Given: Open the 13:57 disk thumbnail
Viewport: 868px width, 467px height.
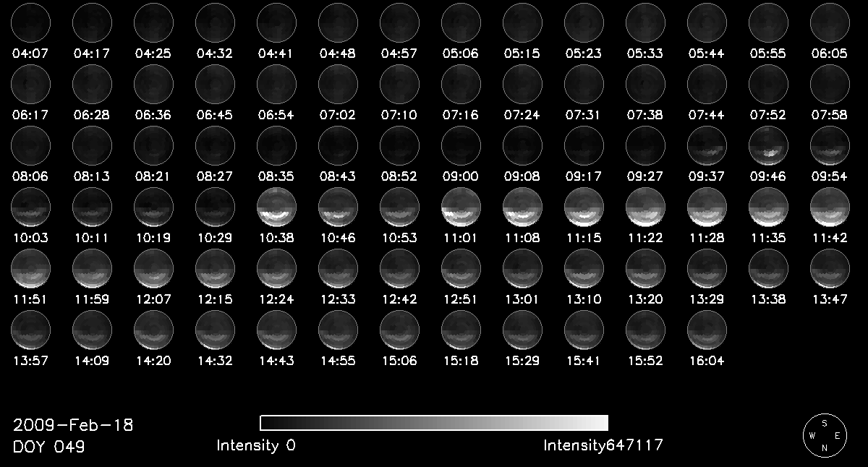Looking at the screenshot, I should coord(30,330).
